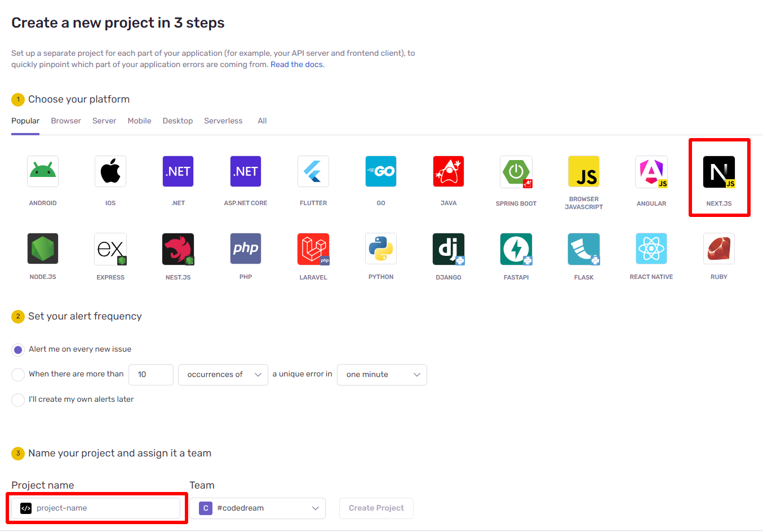Click the threshold field showing 10
763x532 pixels.
click(151, 375)
